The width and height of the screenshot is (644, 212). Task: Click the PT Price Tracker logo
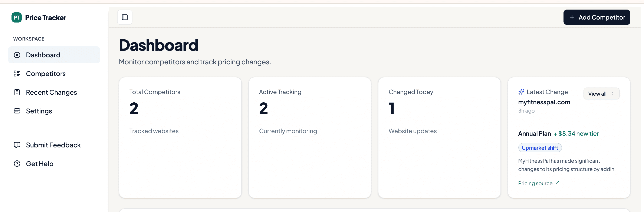(39, 17)
